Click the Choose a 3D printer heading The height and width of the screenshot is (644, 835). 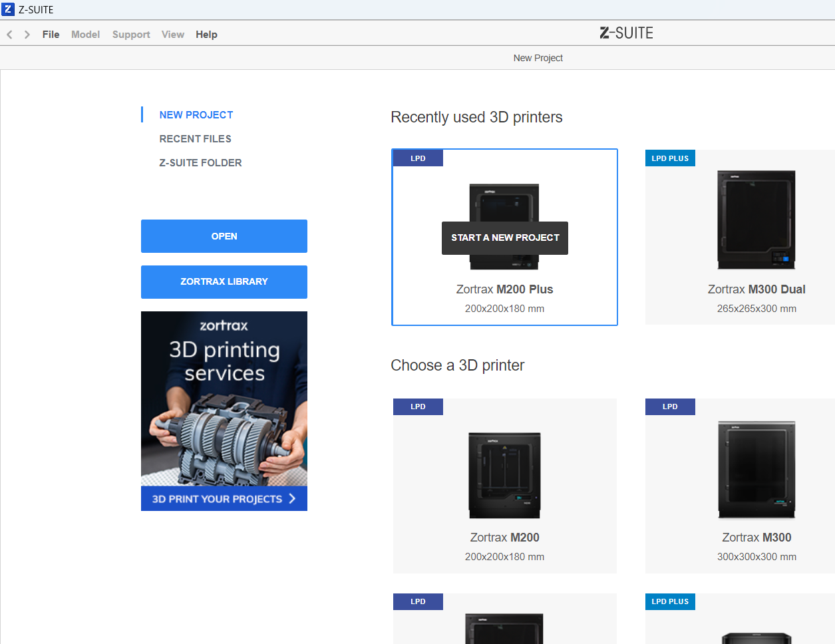click(458, 365)
